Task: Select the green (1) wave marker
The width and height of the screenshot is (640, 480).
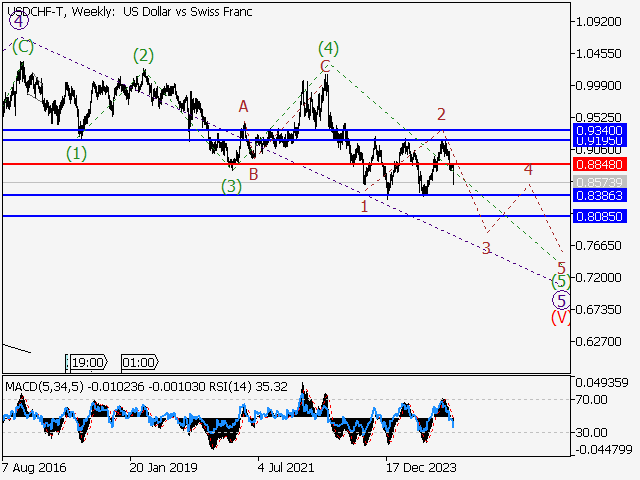Action: click(77, 153)
